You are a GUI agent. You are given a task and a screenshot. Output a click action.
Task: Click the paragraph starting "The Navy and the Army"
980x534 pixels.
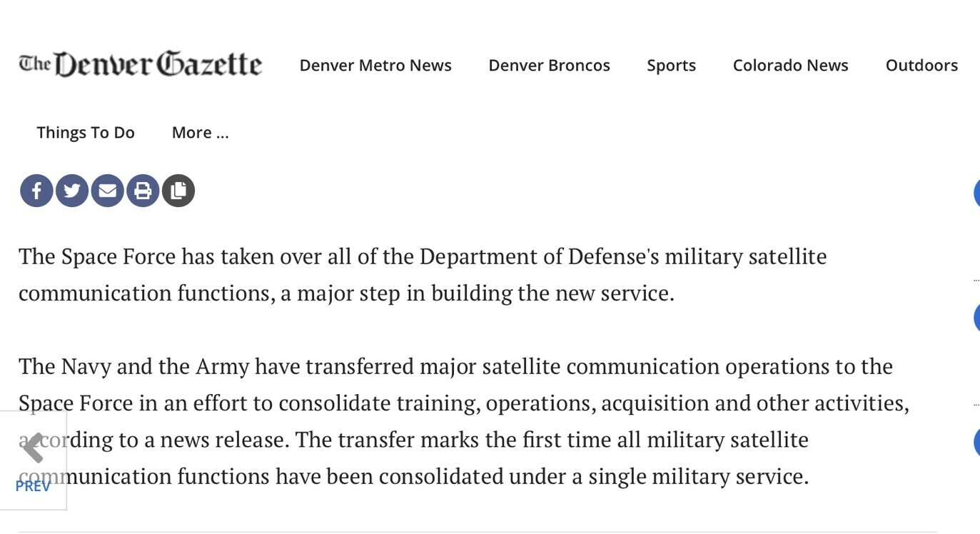pyautogui.click(x=464, y=421)
